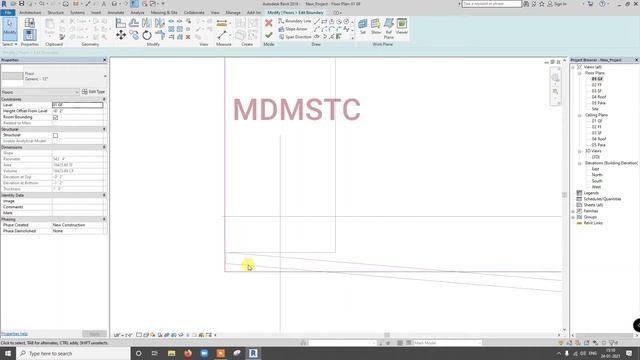Image resolution: width=640 pixels, height=360 pixels.
Task: Switch to the Structure ribbon tab
Action: tap(56, 13)
